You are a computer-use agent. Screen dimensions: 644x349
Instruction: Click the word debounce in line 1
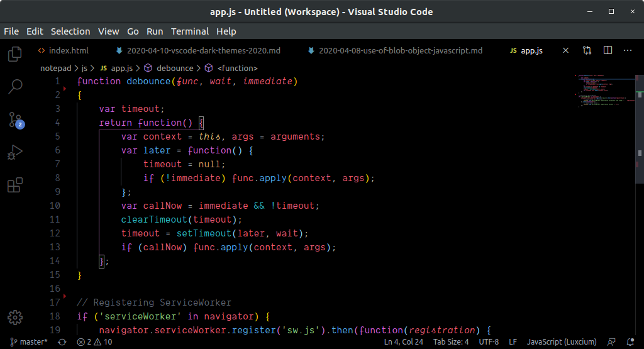tap(148, 81)
